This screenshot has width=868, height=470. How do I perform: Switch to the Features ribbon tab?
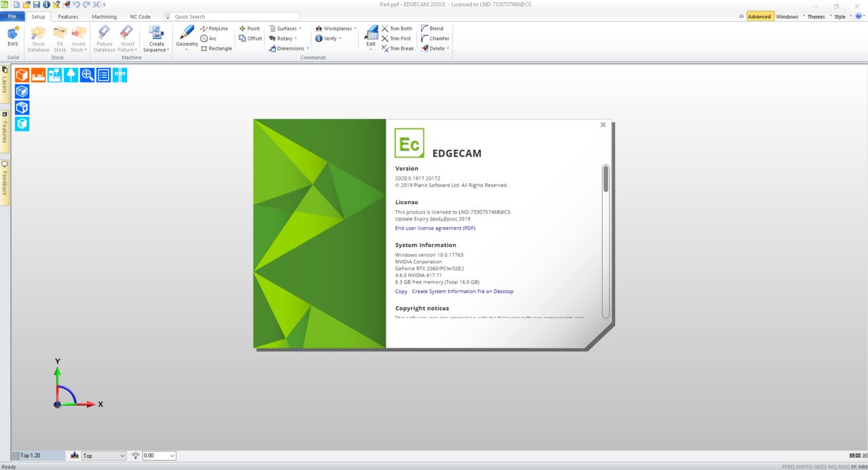click(x=68, y=16)
